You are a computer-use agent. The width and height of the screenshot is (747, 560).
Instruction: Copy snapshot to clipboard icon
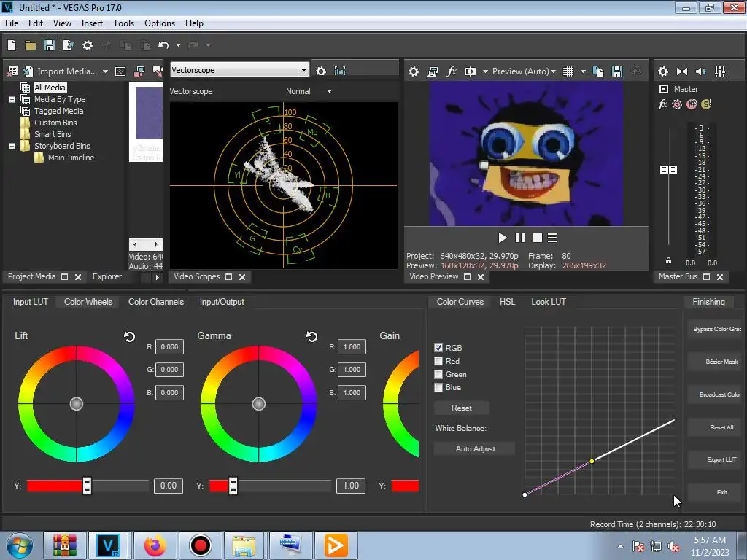598,71
